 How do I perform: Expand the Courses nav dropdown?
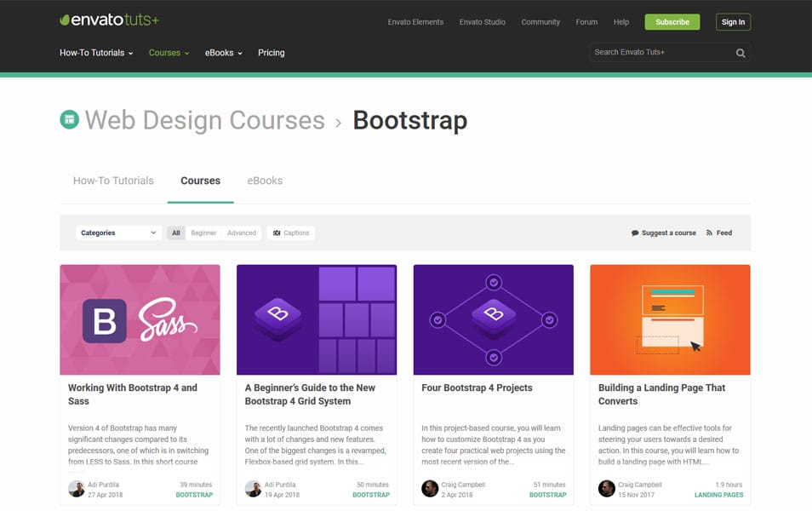pyautogui.click(x=169, y=53)
